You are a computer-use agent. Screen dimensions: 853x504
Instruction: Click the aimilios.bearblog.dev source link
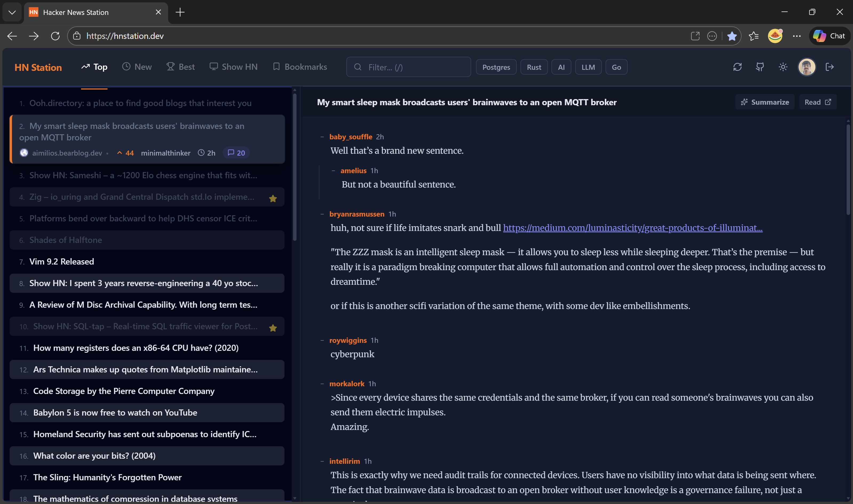pos(67,153)
